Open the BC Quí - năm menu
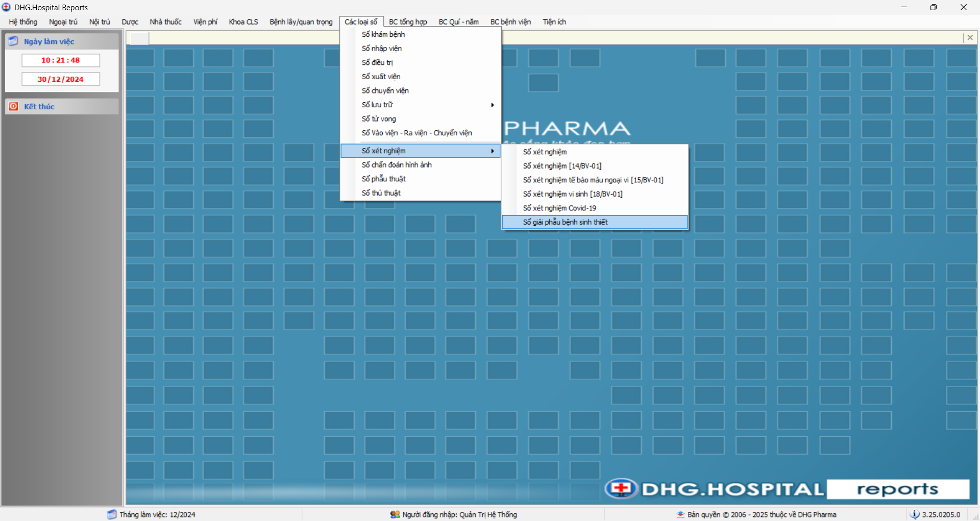The width and height of the screenshot is (980, 521). click(459, 22)
